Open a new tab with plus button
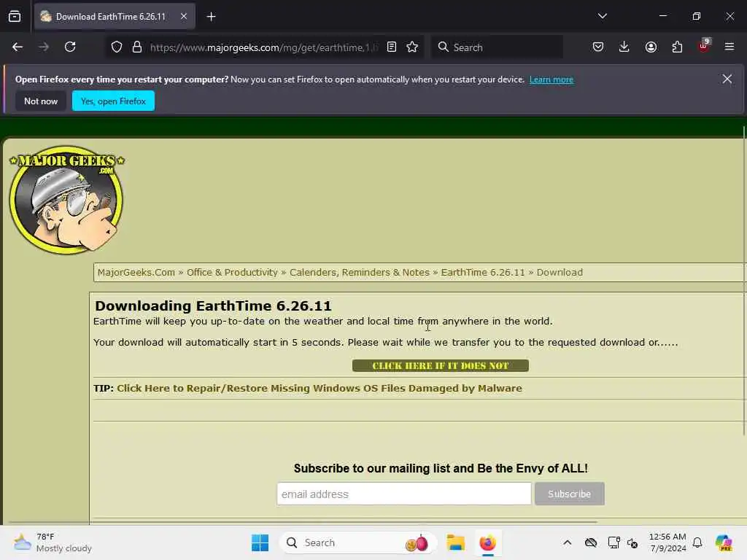Viewport: 747px width, 560px height. pyautogui.click(x=211, y=17)
